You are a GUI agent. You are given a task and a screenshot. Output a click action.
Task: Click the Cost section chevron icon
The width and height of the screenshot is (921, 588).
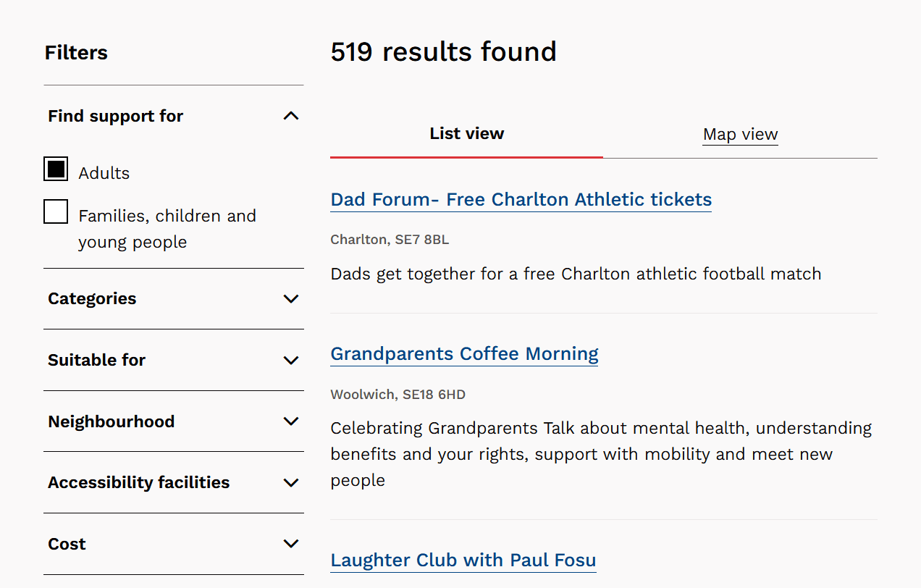[x=292, y=543]
